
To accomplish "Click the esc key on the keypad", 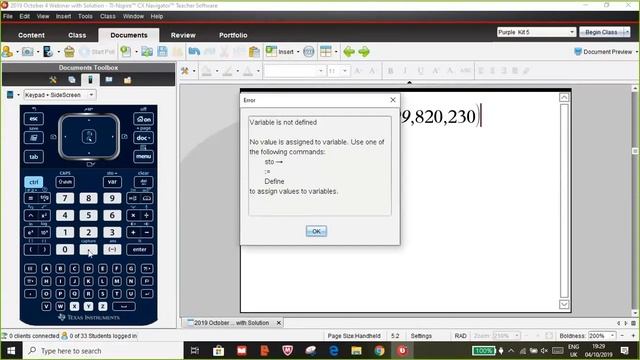I will click(34, 119).
